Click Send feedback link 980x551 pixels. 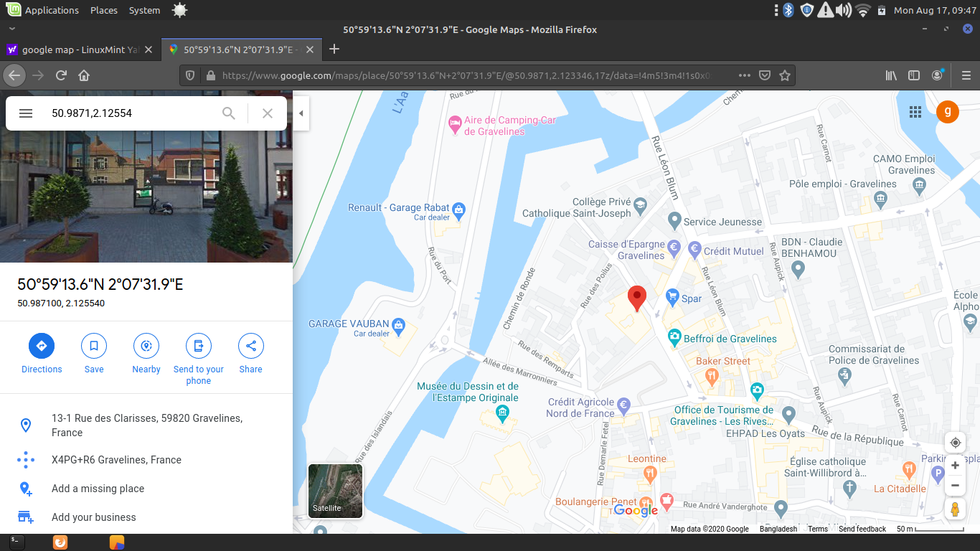[x=862, y=529]
